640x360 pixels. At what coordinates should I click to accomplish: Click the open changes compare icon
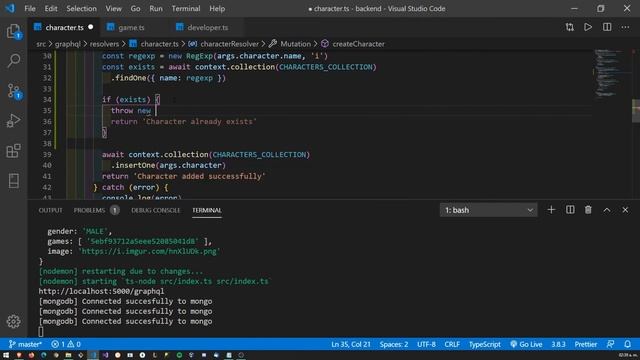point(569,27)
